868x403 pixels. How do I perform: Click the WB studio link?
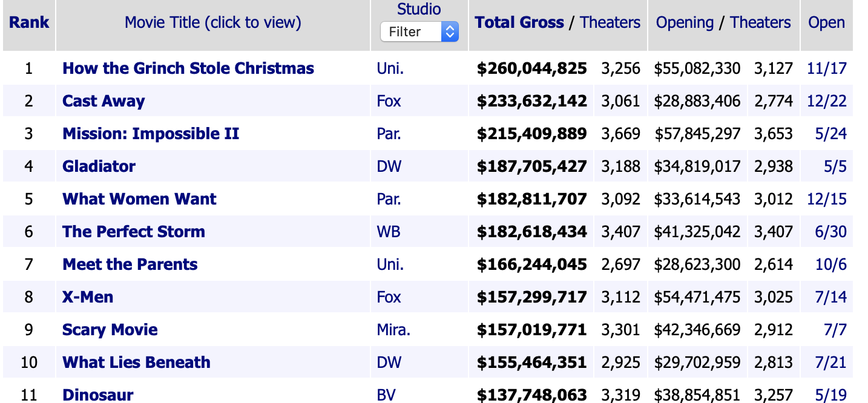(x=389, y=232)
